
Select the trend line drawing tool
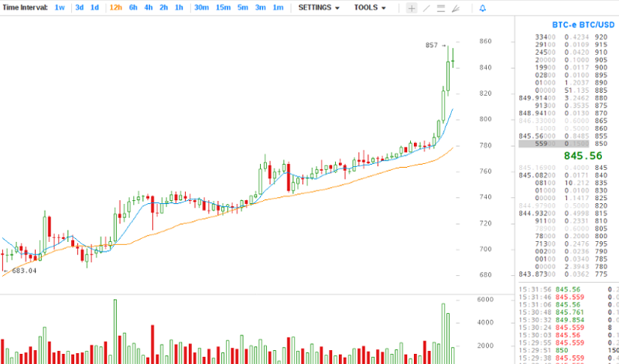click(426, 8)
